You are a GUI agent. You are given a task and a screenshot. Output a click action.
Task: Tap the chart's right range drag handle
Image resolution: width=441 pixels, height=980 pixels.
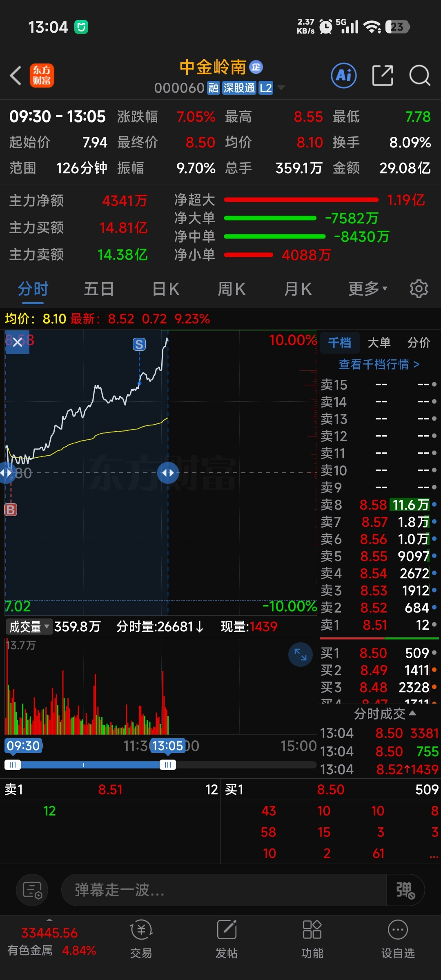168,473
